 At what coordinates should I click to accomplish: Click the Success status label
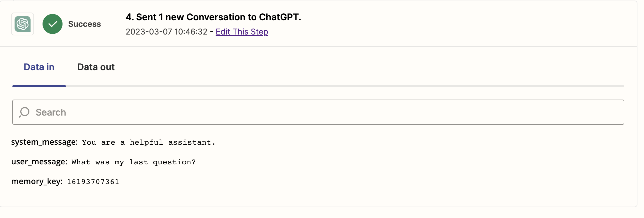(84, 24)
